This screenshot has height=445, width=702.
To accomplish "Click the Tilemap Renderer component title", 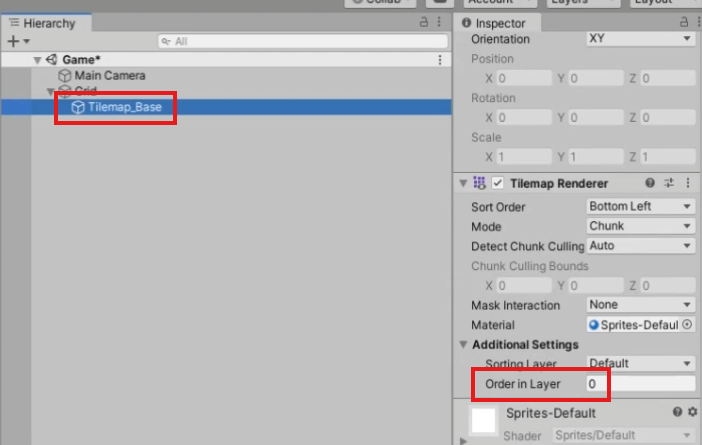I will coord(559,183).
